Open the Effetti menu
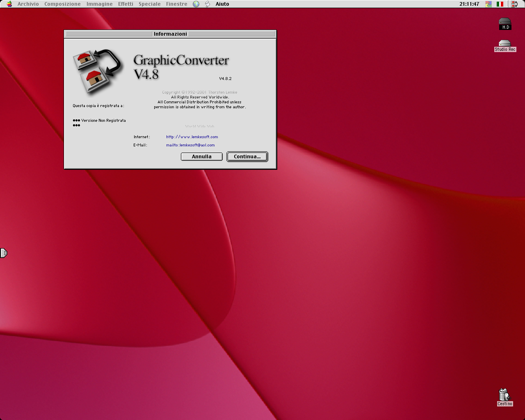The height and width of the screenshot is (420, 525). coord(126,4)
